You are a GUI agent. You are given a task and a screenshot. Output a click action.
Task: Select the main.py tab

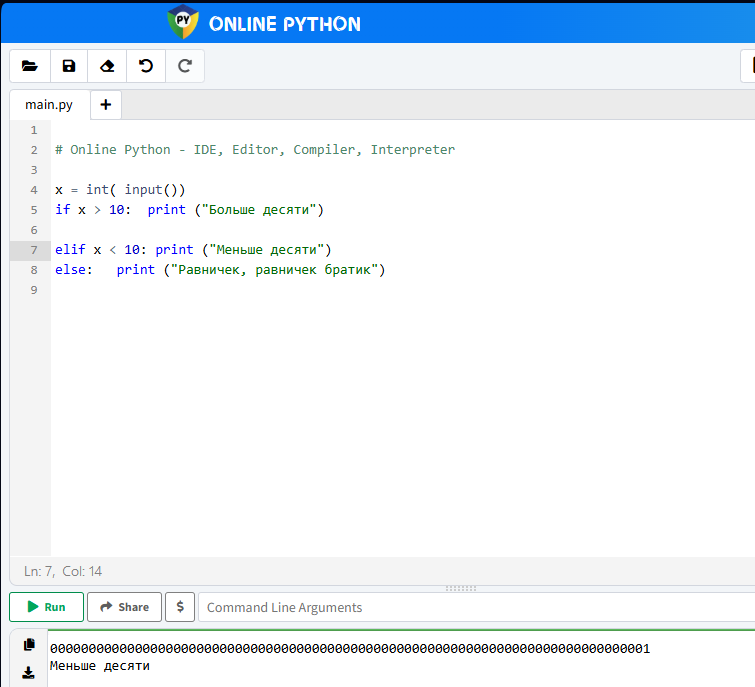pos(49,105)
